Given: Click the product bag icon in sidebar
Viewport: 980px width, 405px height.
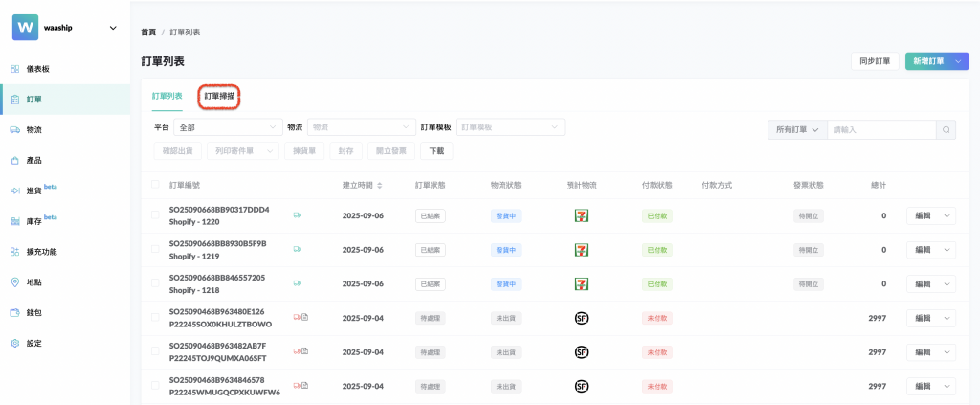Looking at the screenshot, I should (15, 160).
